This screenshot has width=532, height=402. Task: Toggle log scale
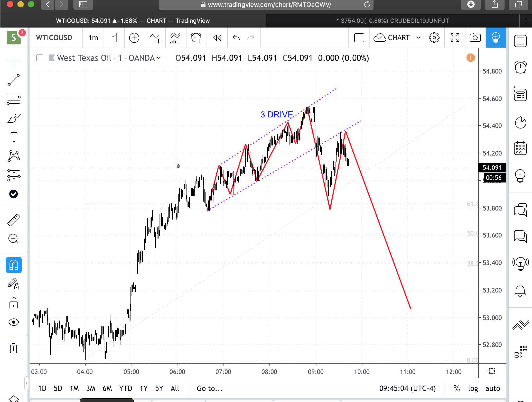[x=473, y=388]
